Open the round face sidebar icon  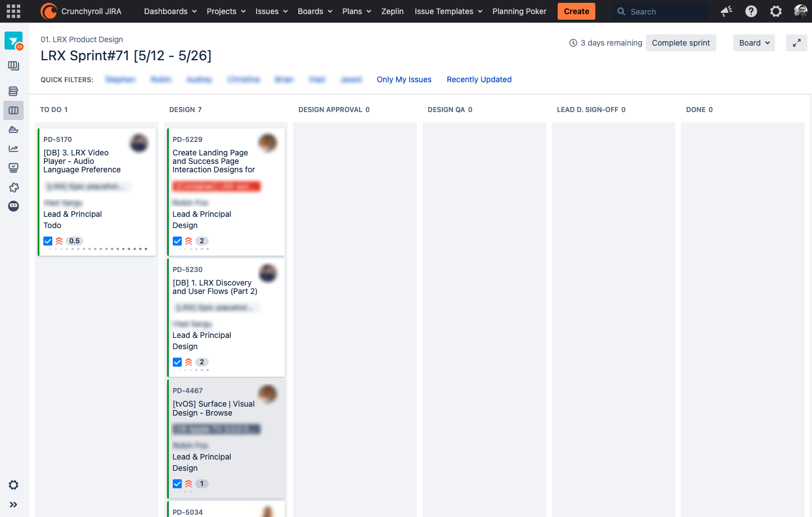tap(14, 206)
